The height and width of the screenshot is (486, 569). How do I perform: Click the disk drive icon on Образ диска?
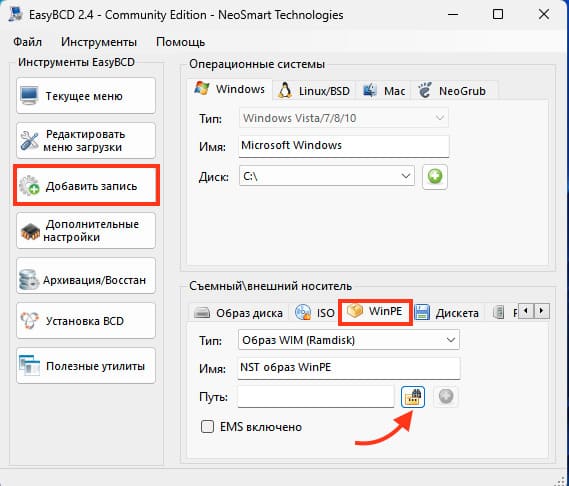coord(202,313)
